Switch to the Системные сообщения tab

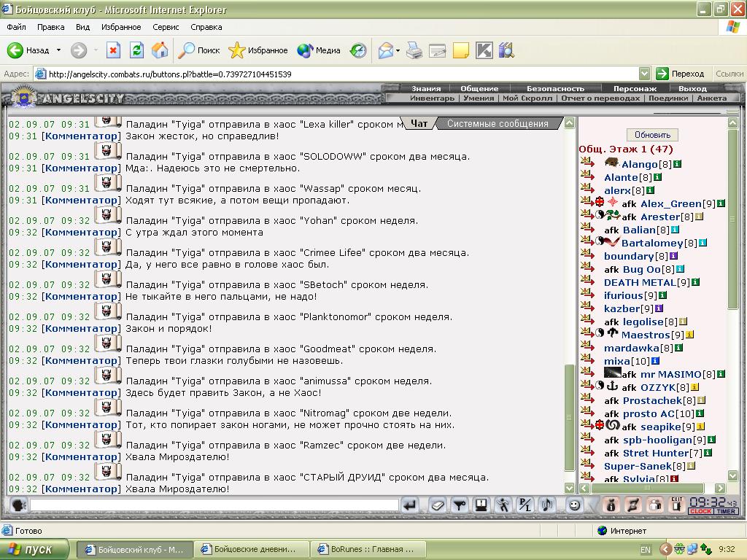click(x=498, y=123)
